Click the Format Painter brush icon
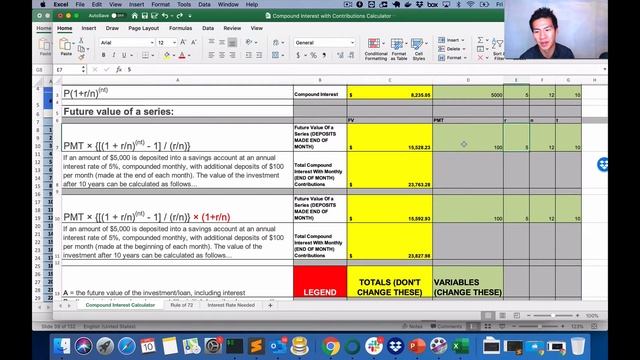The image size is (640, 360). 81,57
